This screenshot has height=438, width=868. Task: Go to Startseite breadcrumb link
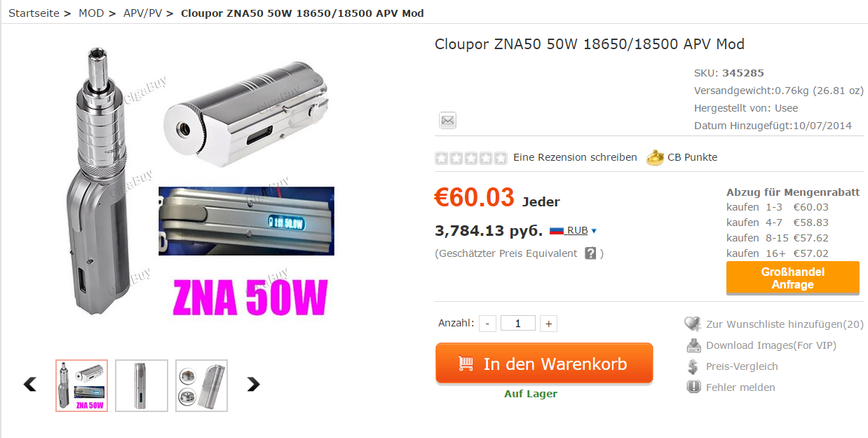[x=34, y=13]
